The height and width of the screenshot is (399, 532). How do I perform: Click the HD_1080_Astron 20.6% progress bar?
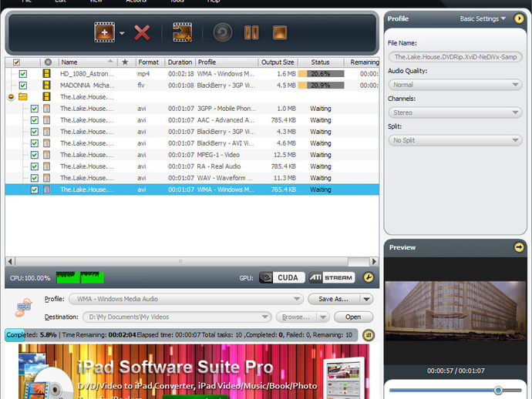pyautogui.click(x=321, y=74)
